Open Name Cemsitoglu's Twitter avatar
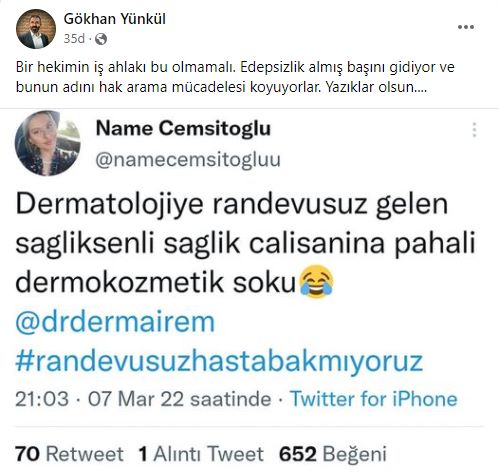The image size is (499, 472). pyautogui.click(x=48, y=143)
